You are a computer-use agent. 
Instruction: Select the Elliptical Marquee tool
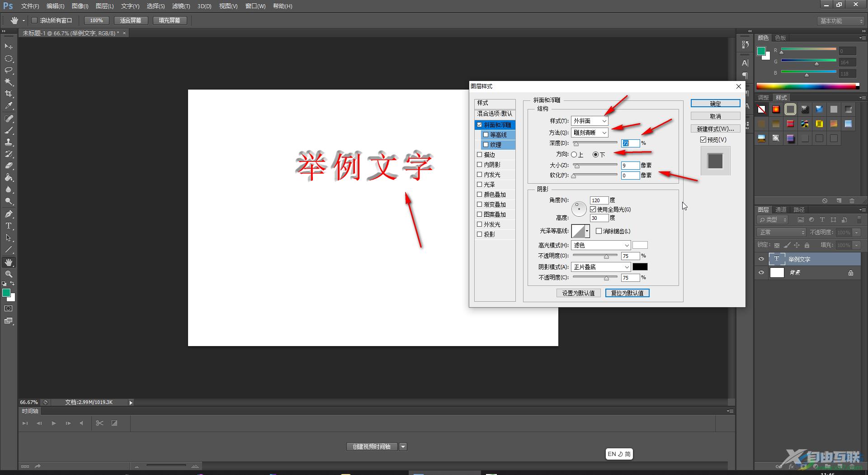coord(9,59)
